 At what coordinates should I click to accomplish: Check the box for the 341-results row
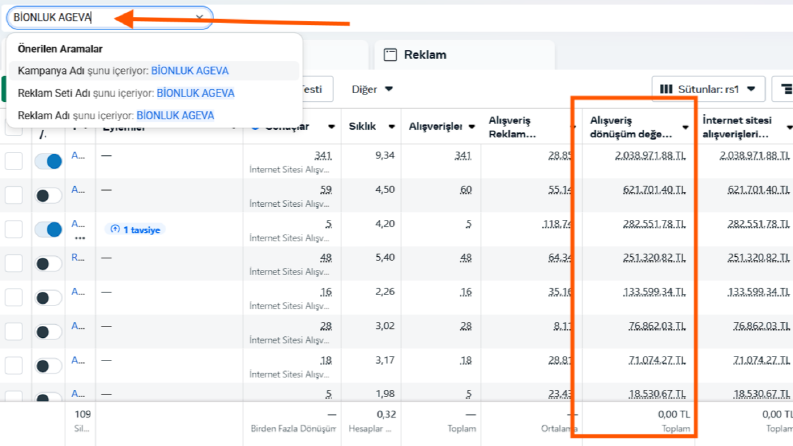14,161
